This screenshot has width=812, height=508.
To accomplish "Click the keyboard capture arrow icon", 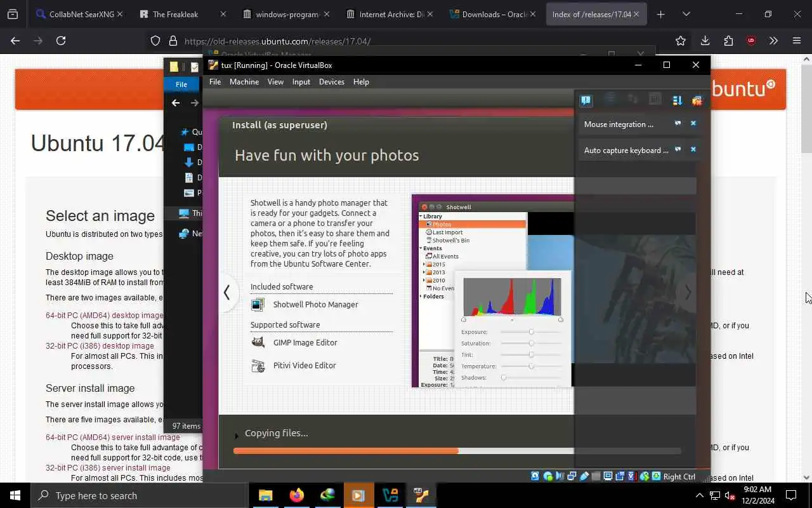I will tap(656, 476).
